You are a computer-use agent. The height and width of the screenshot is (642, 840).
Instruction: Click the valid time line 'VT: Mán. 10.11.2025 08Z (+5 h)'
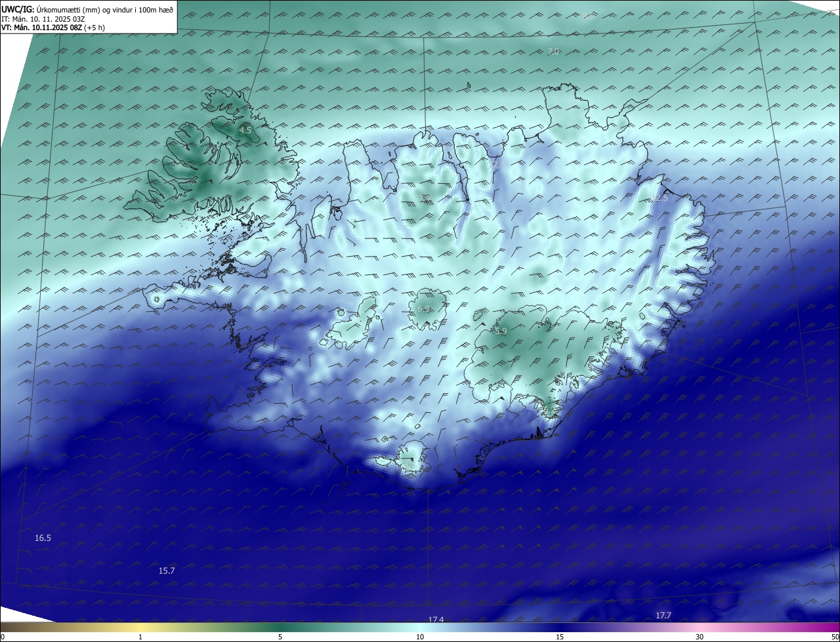coord(53,28)
